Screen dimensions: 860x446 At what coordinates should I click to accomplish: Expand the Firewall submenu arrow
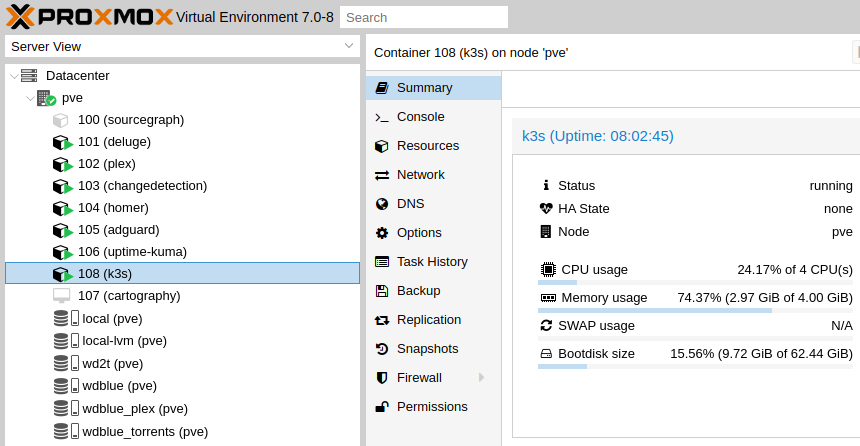coord(482,377)
